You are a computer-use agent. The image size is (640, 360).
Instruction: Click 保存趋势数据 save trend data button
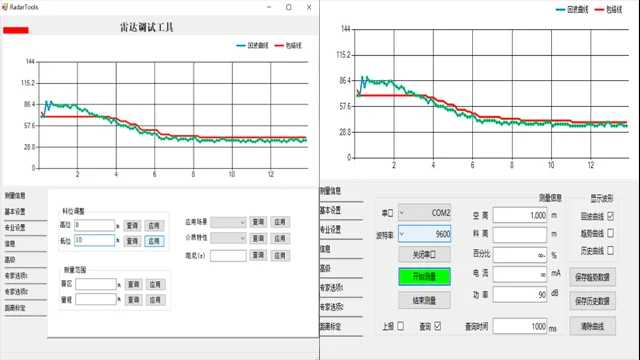[592, 277]
